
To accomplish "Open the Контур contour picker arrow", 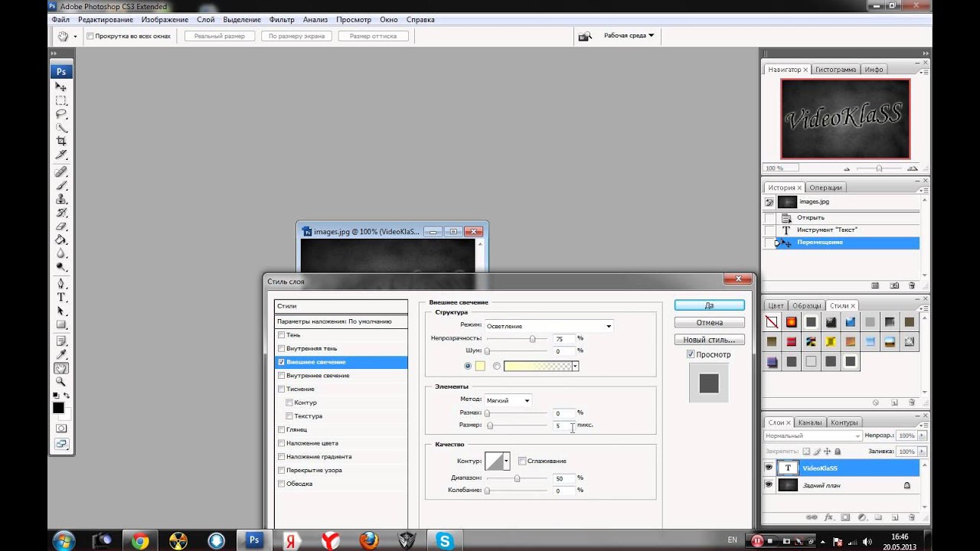I will [506, 461].
